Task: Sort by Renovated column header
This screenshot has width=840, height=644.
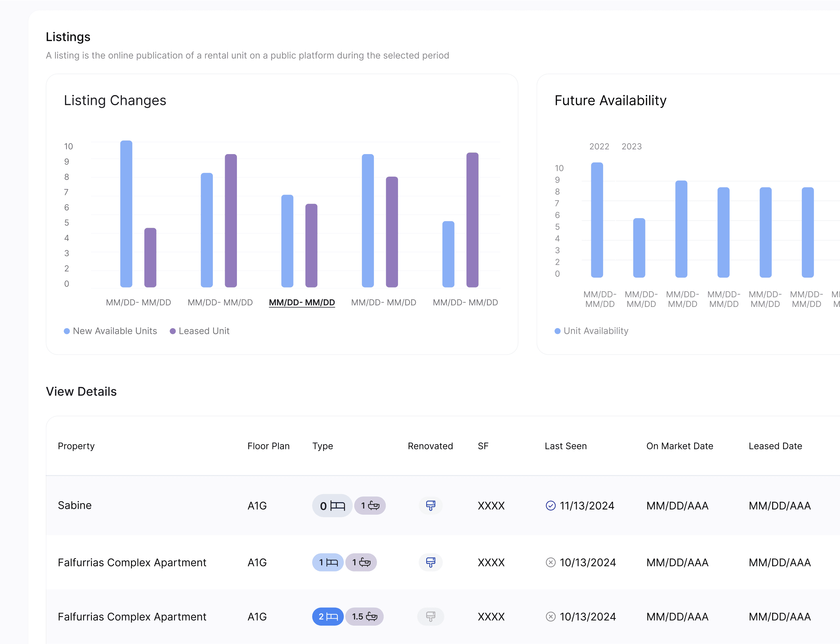Action: pos(430,446)
